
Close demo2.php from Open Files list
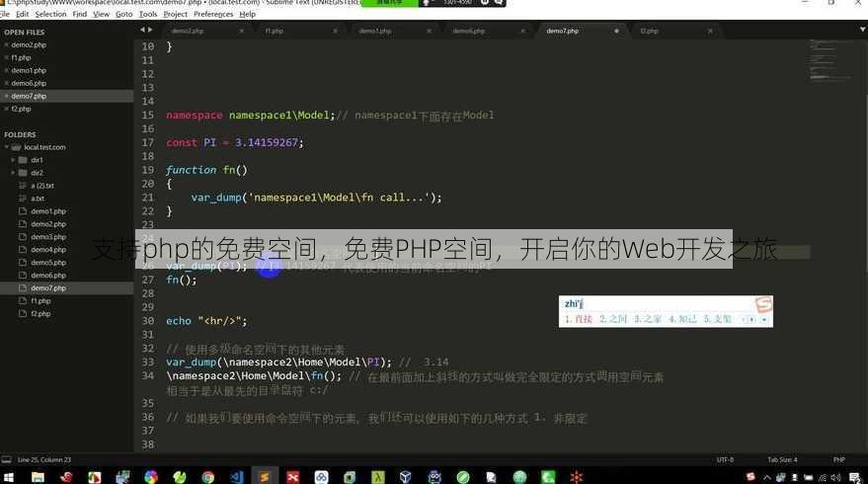[x=6, y=44]
